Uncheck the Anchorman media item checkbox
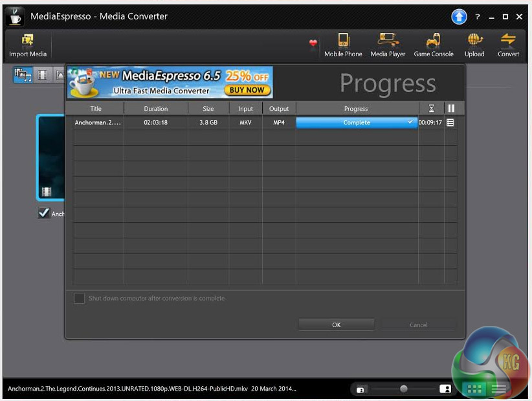This screenshot has width=532, height=401. (44, 213)
